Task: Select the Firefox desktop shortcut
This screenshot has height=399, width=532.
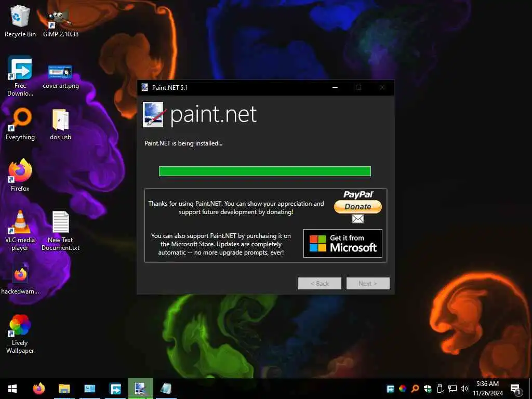Action: tap(20, 176)
